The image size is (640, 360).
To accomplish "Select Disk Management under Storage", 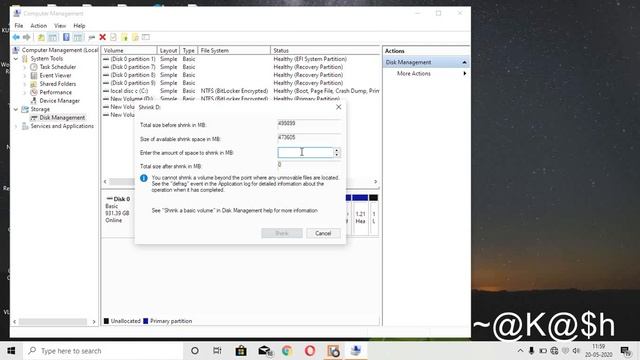I will click(x=62, y=118).
